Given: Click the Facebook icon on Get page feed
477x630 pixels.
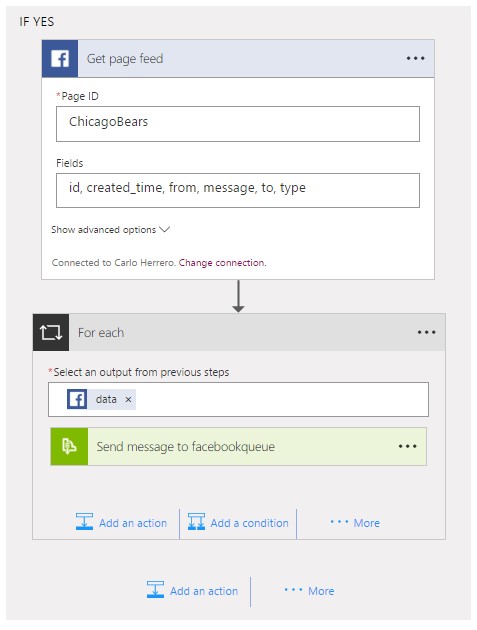Looking at the screenshot, I should 60,59.
